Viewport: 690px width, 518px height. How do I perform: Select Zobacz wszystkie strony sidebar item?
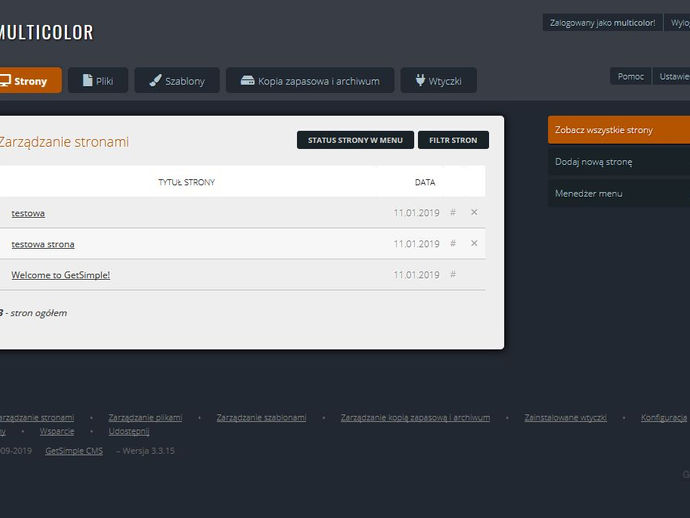[619, 130]
